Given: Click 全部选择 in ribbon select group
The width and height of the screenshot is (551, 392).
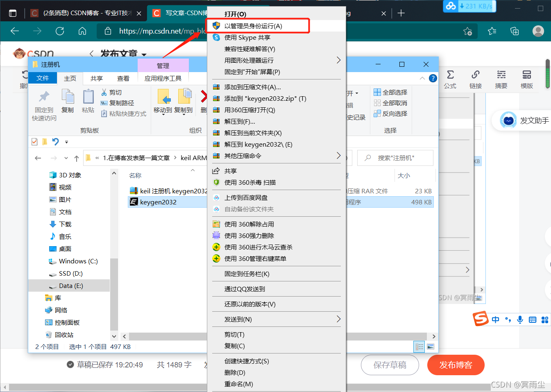Looking at the screenshot, I should point(390,92).
